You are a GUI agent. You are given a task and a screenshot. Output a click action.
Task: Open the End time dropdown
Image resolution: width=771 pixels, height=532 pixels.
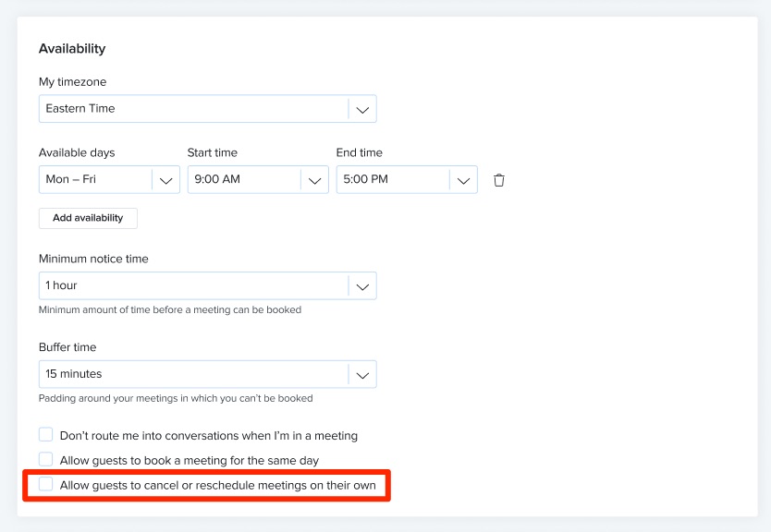407,179
